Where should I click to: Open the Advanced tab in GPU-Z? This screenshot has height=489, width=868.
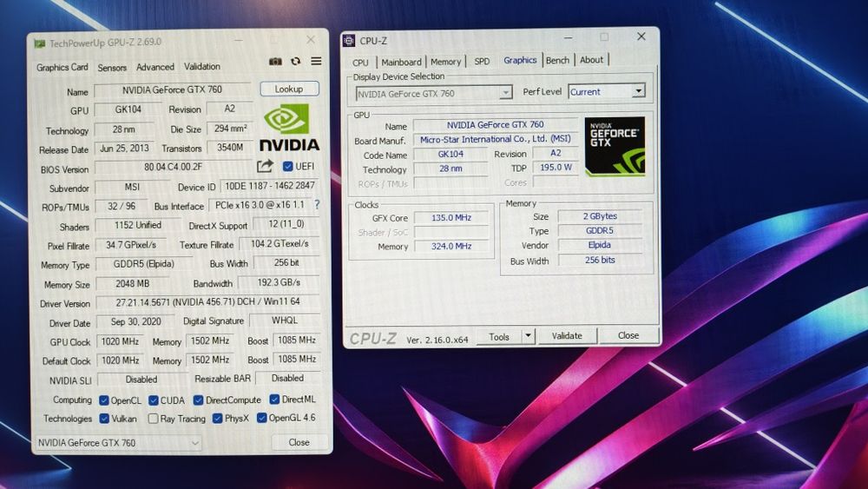click(x=155, y=67)
